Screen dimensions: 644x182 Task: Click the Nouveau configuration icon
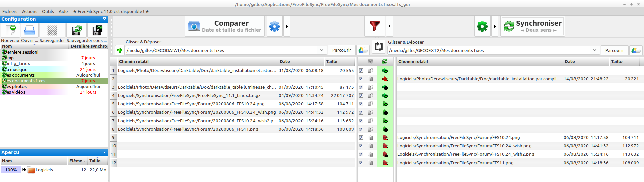click(x=10, y=30)
